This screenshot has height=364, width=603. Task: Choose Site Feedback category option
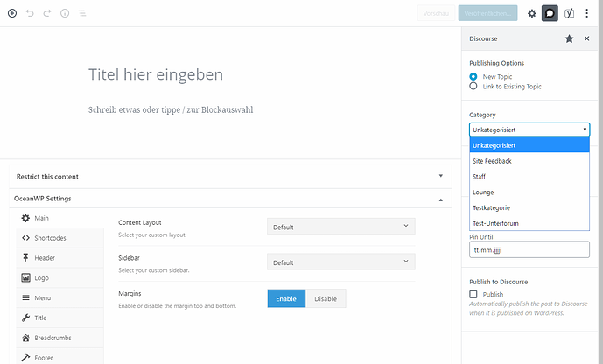pos(529,161)
